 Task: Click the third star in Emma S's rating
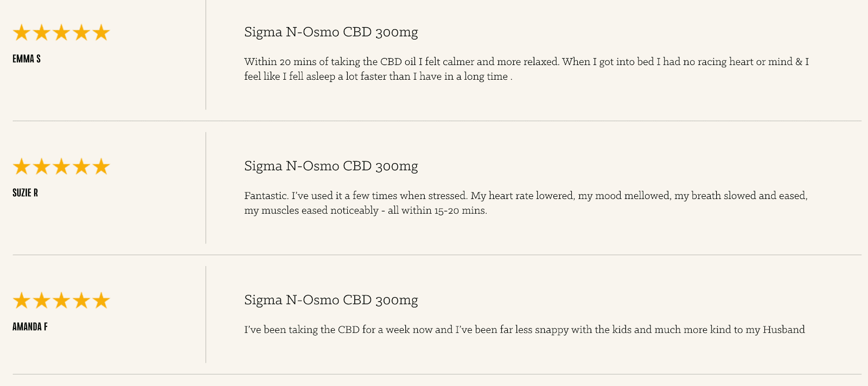click(x=61, y=33)
